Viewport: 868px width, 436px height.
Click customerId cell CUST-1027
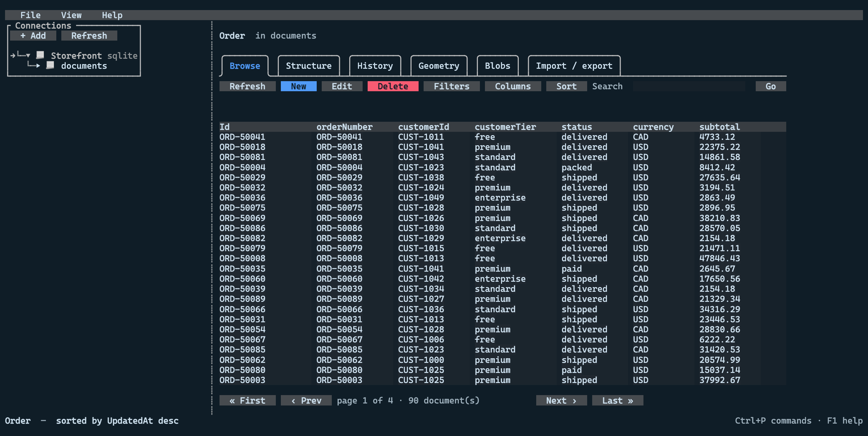click(x=421, y=299)
